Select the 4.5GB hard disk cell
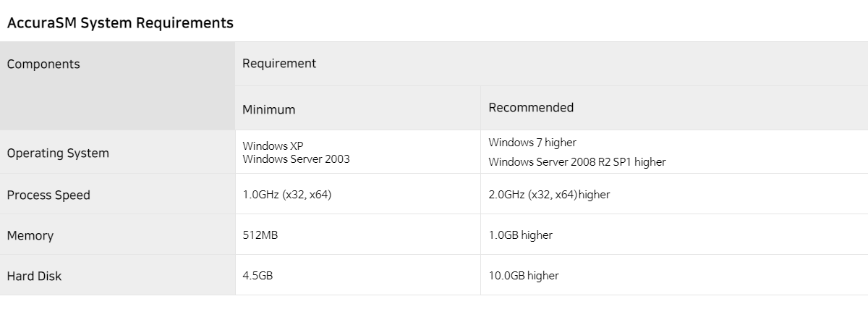This screenshot has height=325, width=868. pyautogui.click(x=357, y=275)
